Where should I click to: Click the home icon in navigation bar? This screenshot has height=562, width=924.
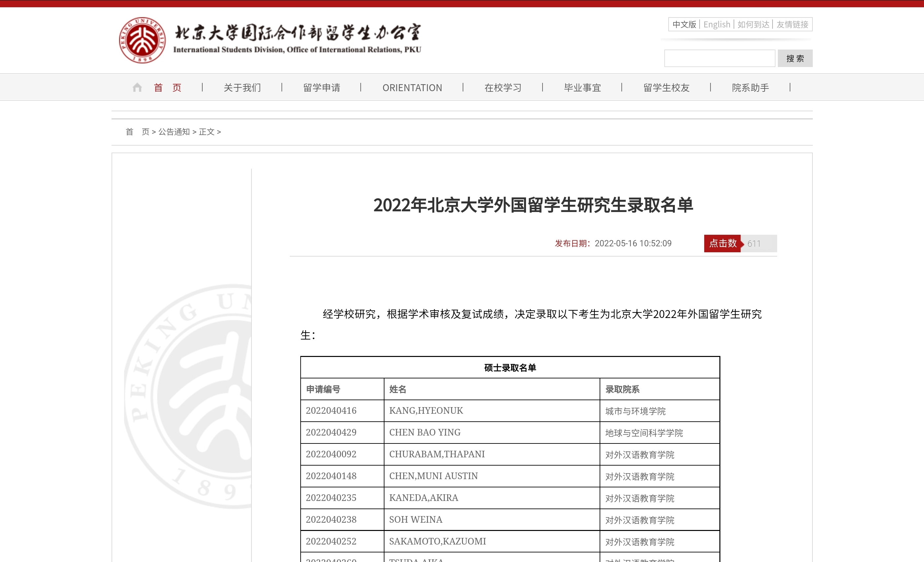point(137,88)
